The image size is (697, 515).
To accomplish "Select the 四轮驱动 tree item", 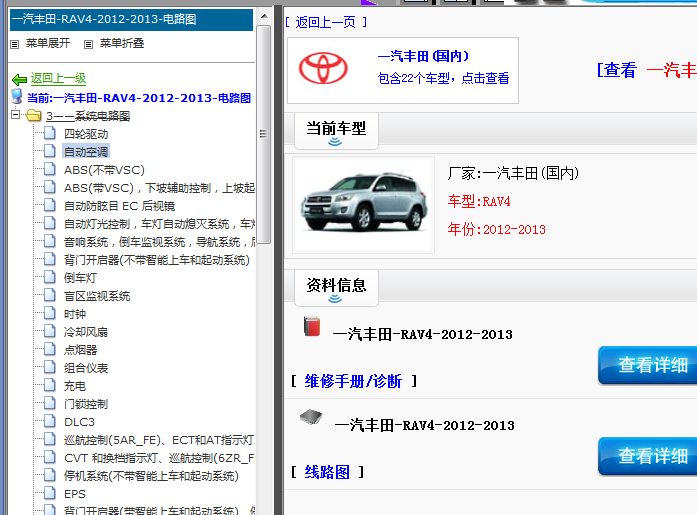I will coord(86,134).
